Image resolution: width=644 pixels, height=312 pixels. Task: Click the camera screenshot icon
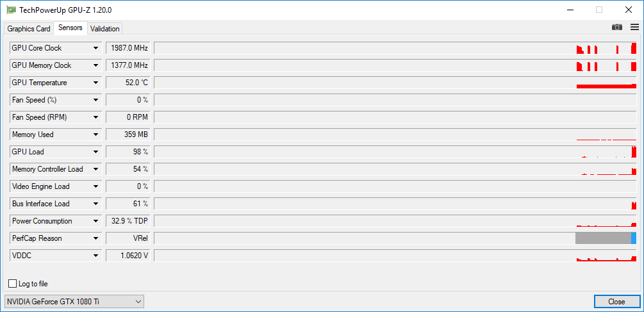[616, 27]
